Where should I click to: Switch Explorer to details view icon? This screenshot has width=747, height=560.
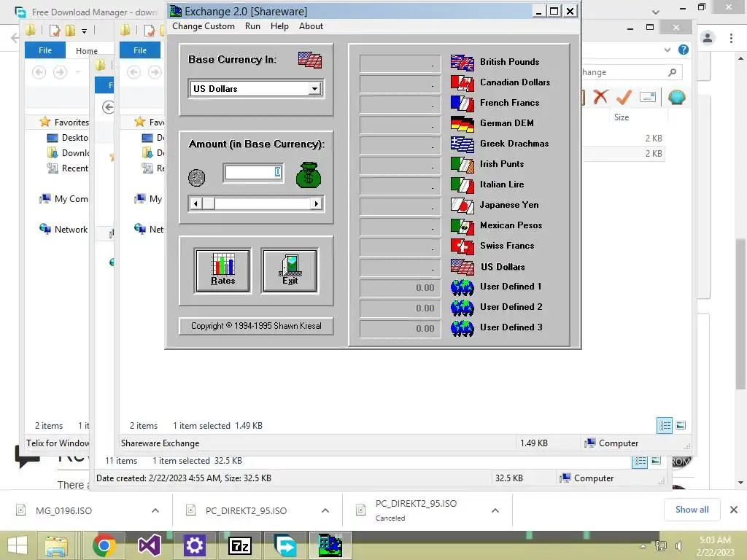[x=664, y=425]
